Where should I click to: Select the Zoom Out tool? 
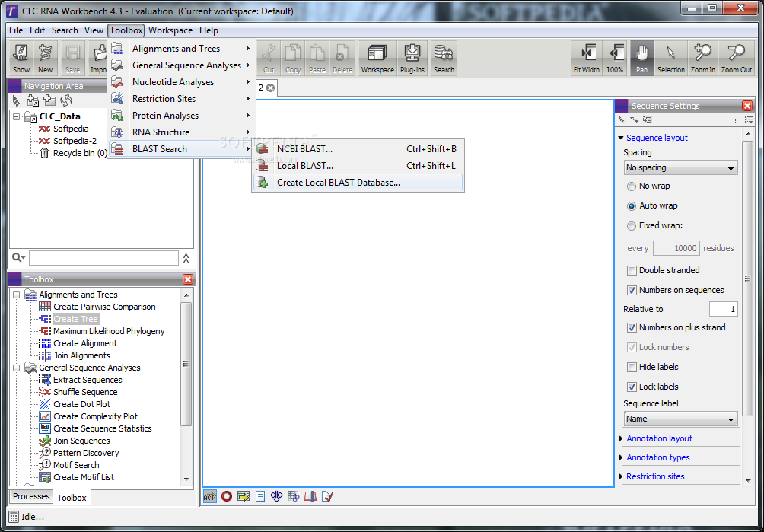pos(737,58)
